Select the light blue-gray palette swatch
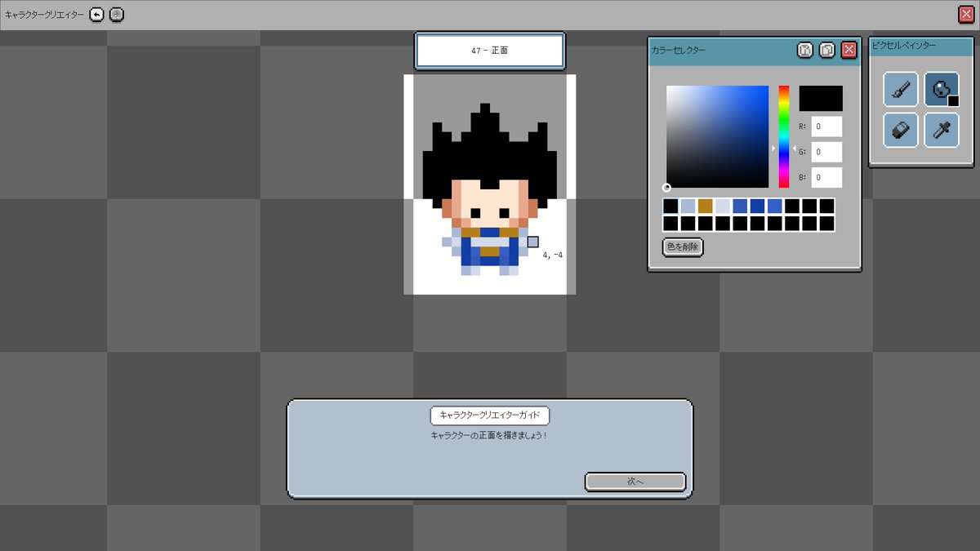This screenshot has width=980, height=551. click(x=688, y=206)
